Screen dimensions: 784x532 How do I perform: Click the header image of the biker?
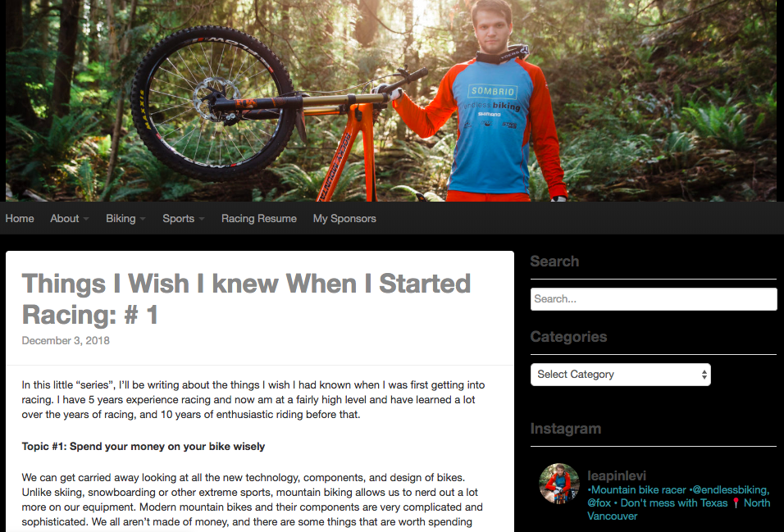(392, 101)
